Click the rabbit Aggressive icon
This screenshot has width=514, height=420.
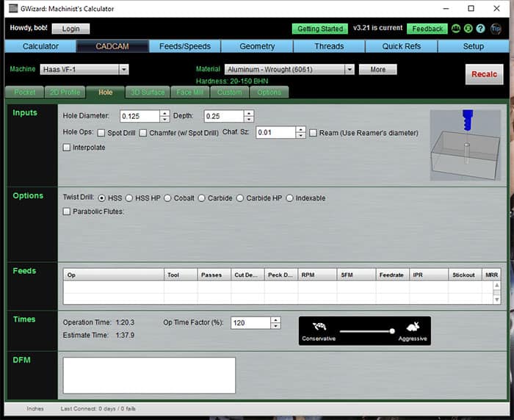413,327
